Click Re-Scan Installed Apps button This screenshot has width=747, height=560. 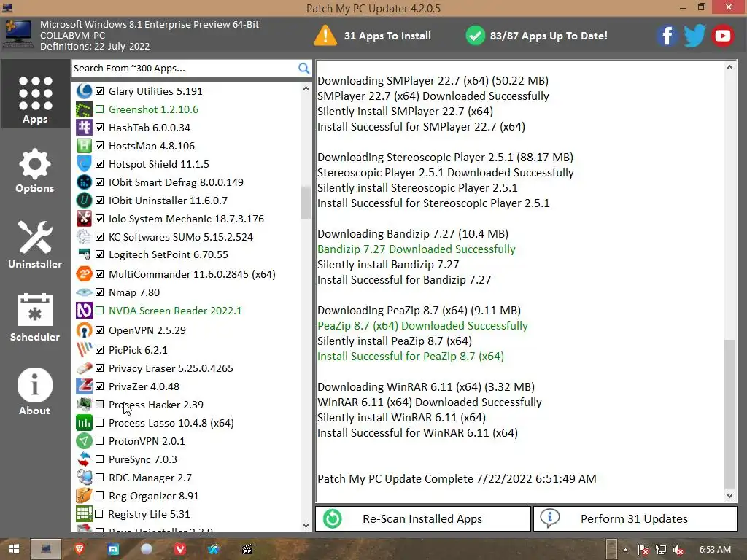point(423,518)
